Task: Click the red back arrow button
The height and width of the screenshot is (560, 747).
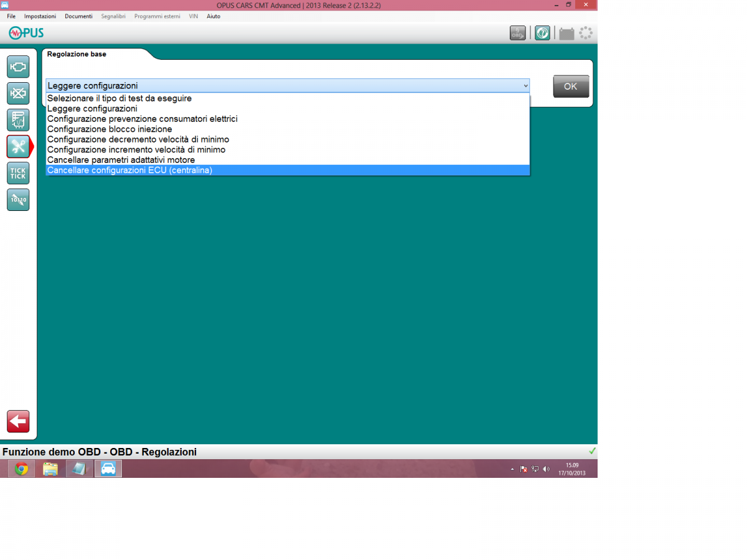Action: pyautogui.click(x=18, y=421)
